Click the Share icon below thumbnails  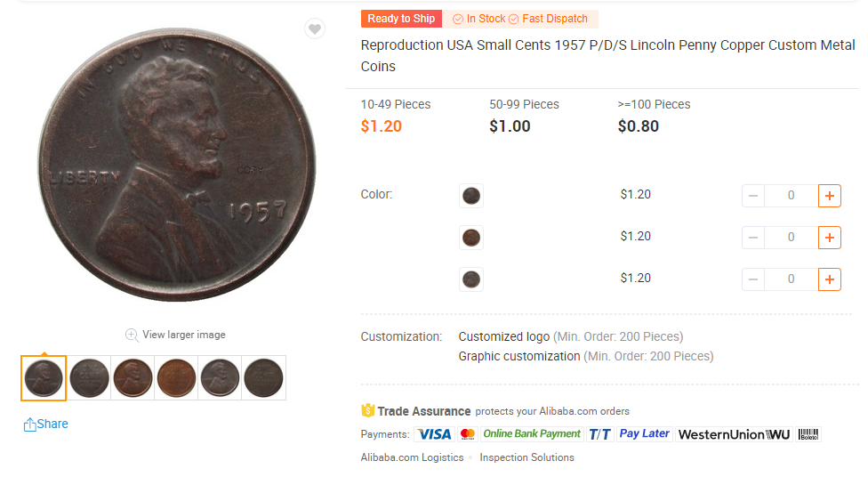pos(30,424)
